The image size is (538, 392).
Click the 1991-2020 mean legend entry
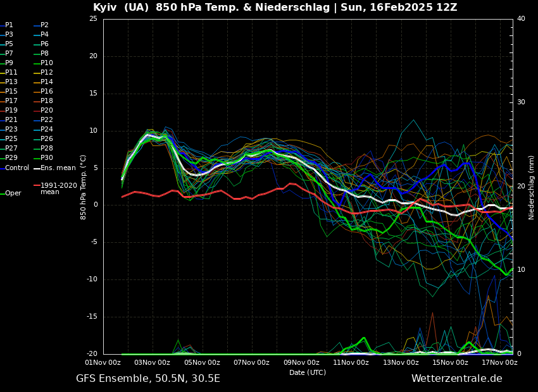(58, 188)
